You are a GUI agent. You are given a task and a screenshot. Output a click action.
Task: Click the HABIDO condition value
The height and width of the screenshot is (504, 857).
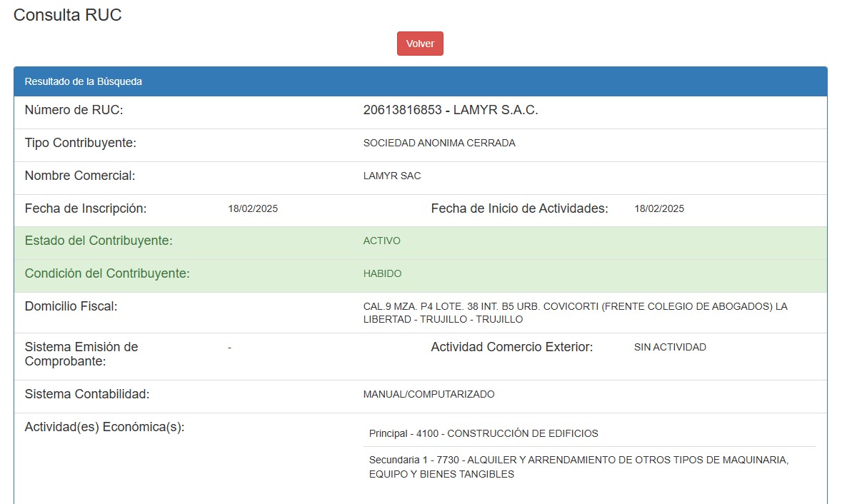(382, 274)
